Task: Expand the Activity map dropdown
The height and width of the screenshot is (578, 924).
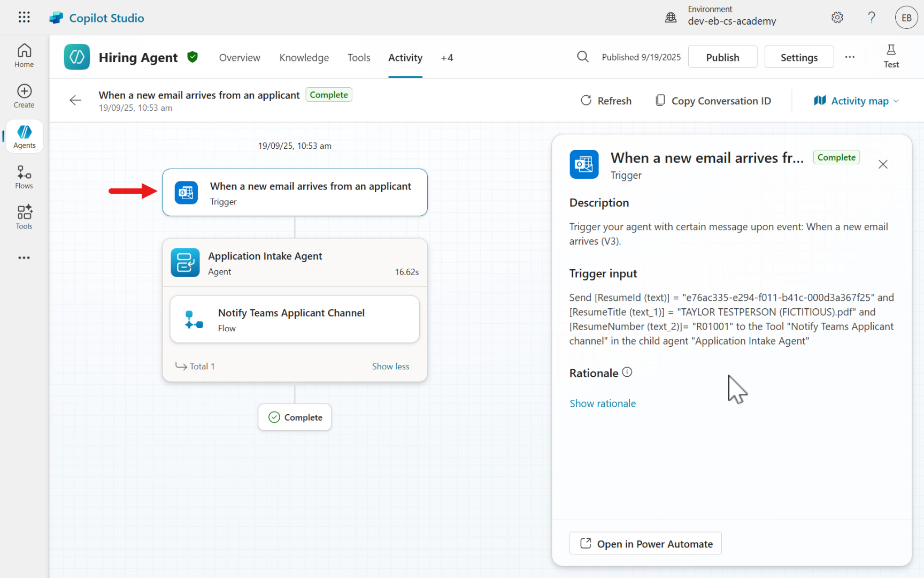Action: click(x=857, y=101)
